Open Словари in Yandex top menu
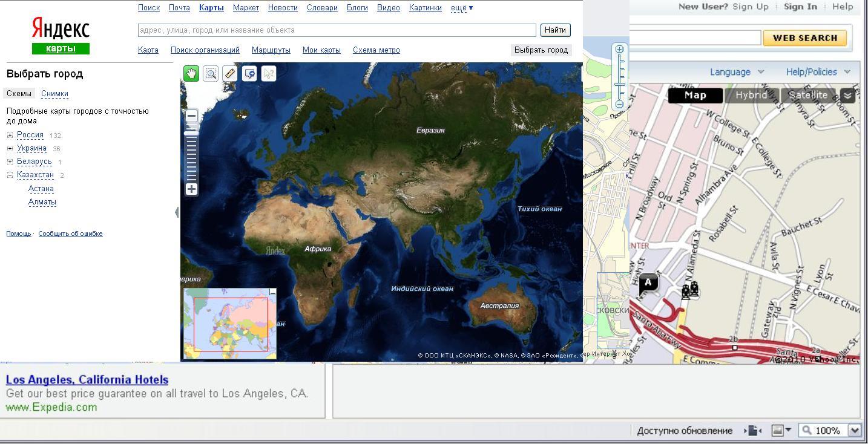 [322, 8]
